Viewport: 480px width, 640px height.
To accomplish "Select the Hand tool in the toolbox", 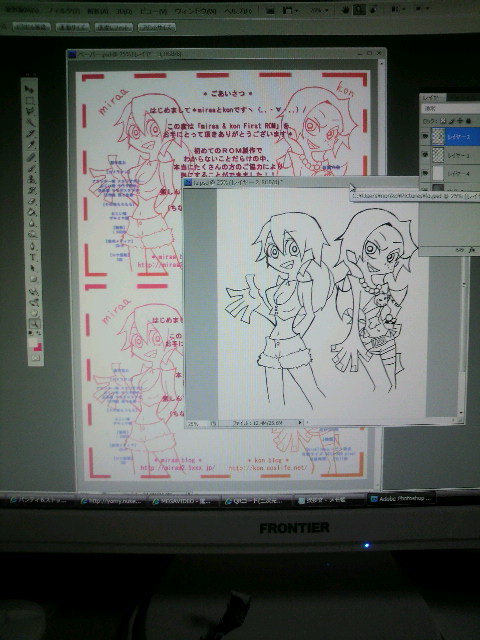I will (x=34, y=313).
